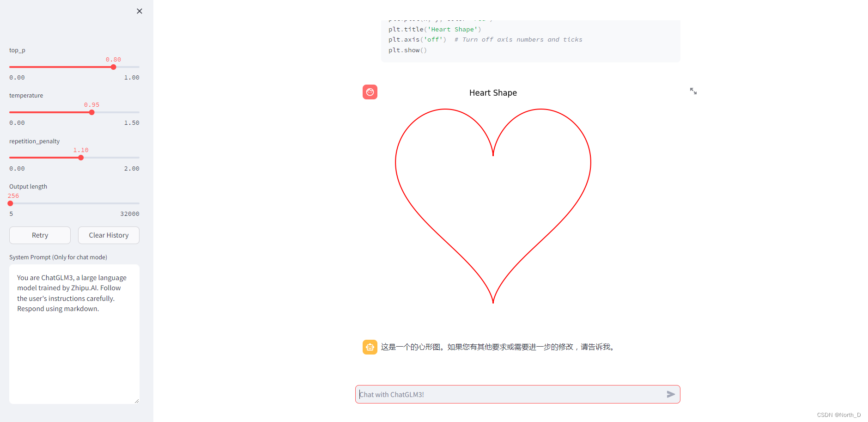Click the repetition_penalty maximum label 2.00
The height and width of the screenshot is (422, 868).
132,169
